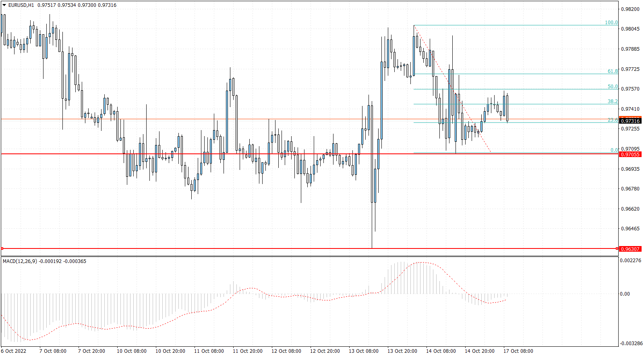
Task: Click the 0.97255 price scale label
Action: [630, 129]
